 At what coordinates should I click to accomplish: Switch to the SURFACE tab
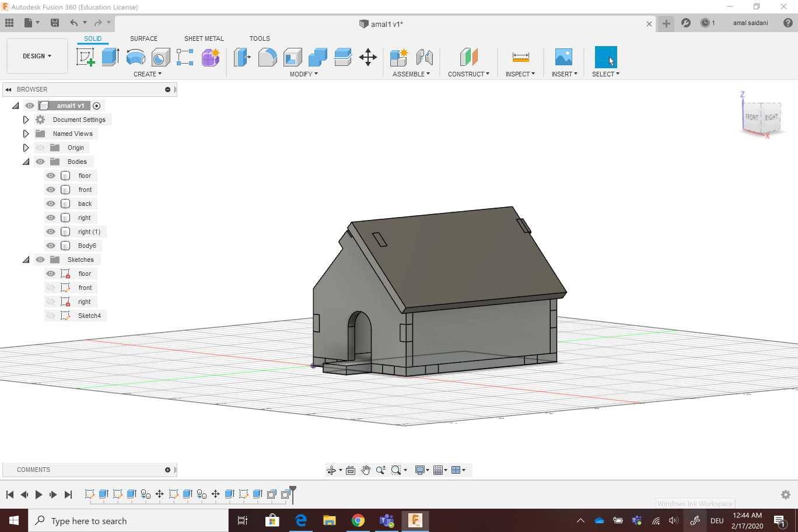click(143, 38)
